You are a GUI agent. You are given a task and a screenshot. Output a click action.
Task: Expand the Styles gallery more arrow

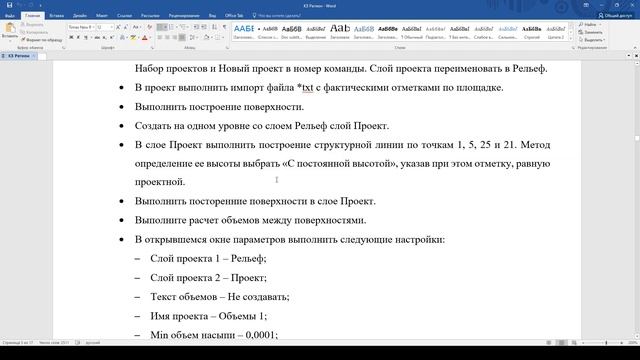coord(571,38)
